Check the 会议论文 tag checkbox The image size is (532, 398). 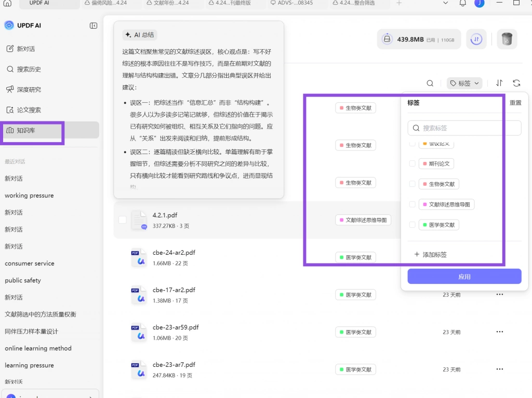click(412, 144)
